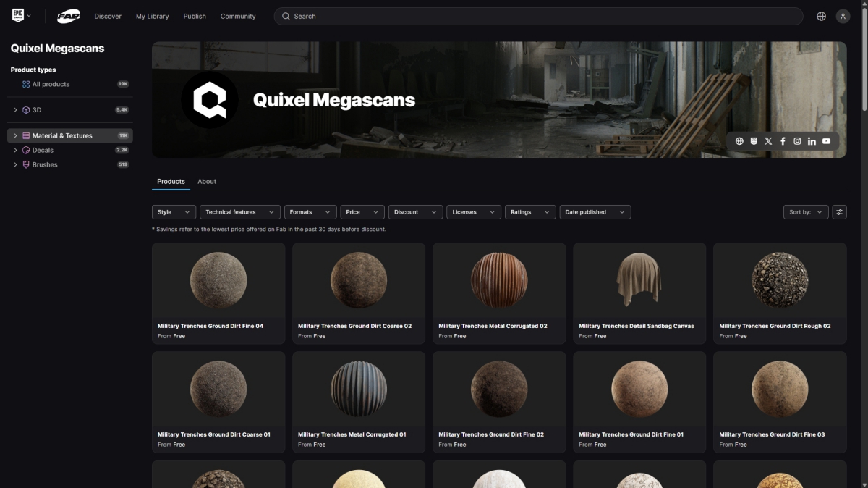
Task: Open the X (Twitter) social icon
Action: tap(768, 141)
